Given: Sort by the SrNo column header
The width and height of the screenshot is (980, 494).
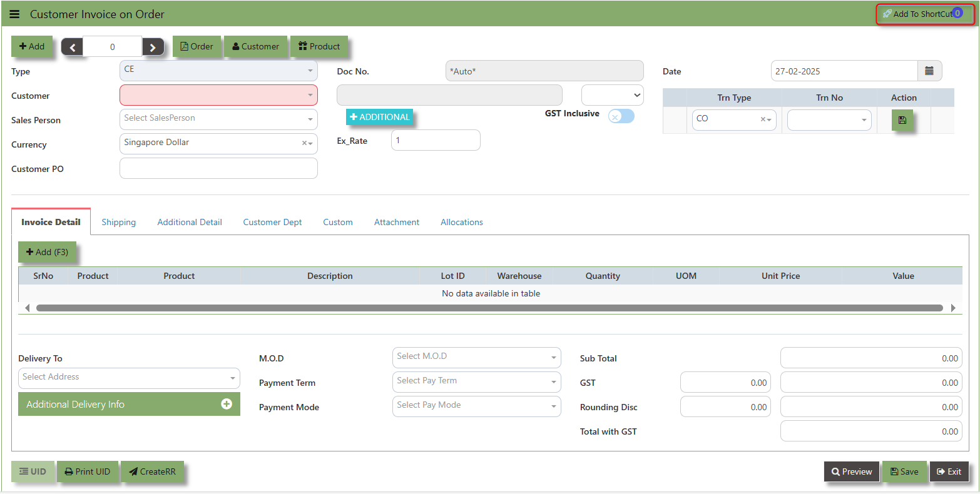Looking at the screenshot, I should [43, 276].
